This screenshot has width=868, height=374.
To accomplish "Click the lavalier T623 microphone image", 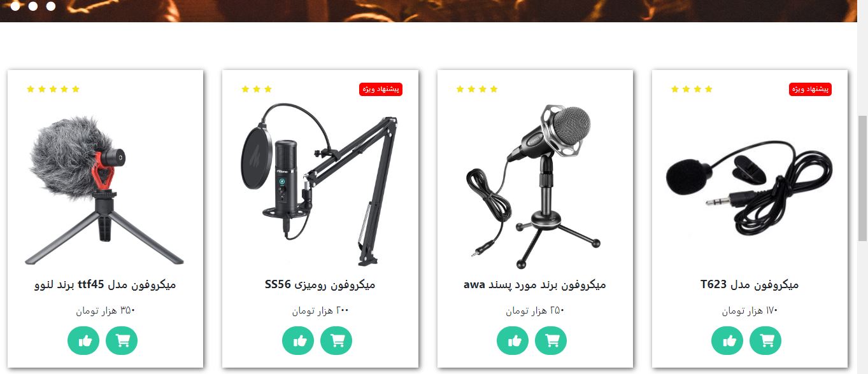I will (x=750, y=184).
